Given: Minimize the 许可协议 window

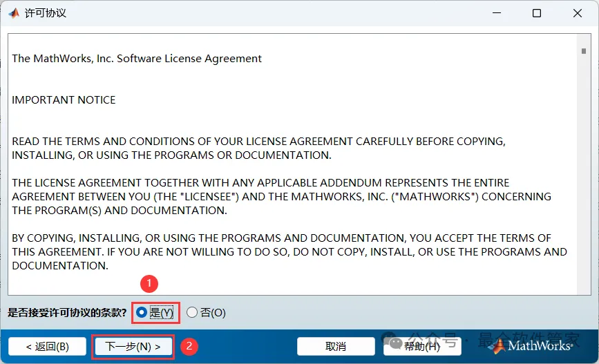Looking at the screenshot, I should [x=497, y=13].
